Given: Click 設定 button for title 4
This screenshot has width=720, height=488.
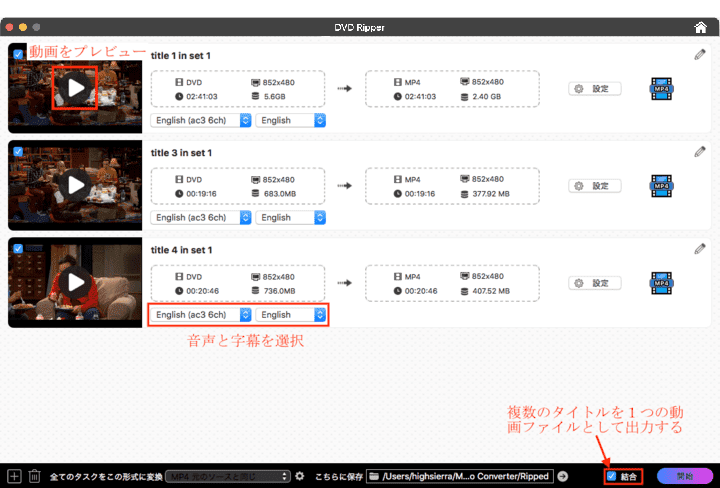Looking at the screenshot, I should (x=595, y=283).
